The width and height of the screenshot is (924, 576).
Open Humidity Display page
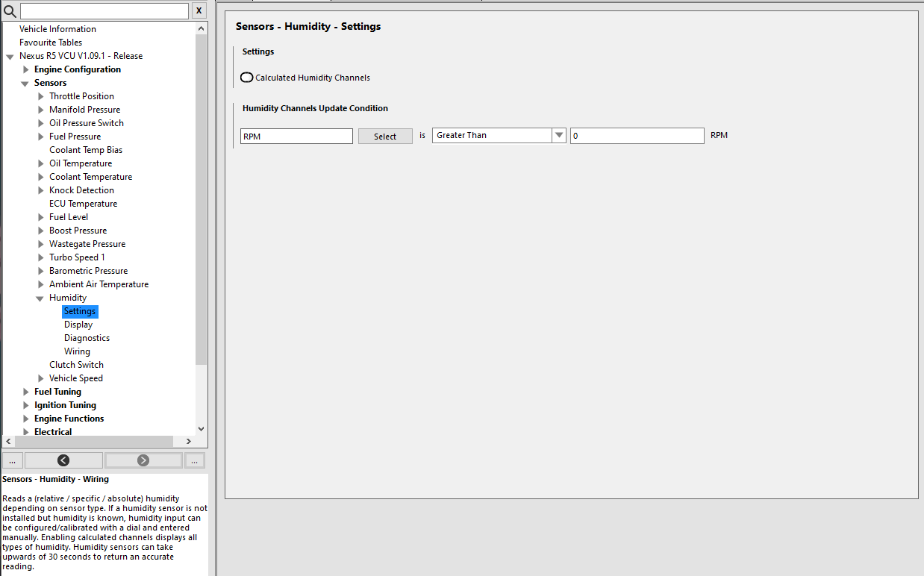pos(78,325)
